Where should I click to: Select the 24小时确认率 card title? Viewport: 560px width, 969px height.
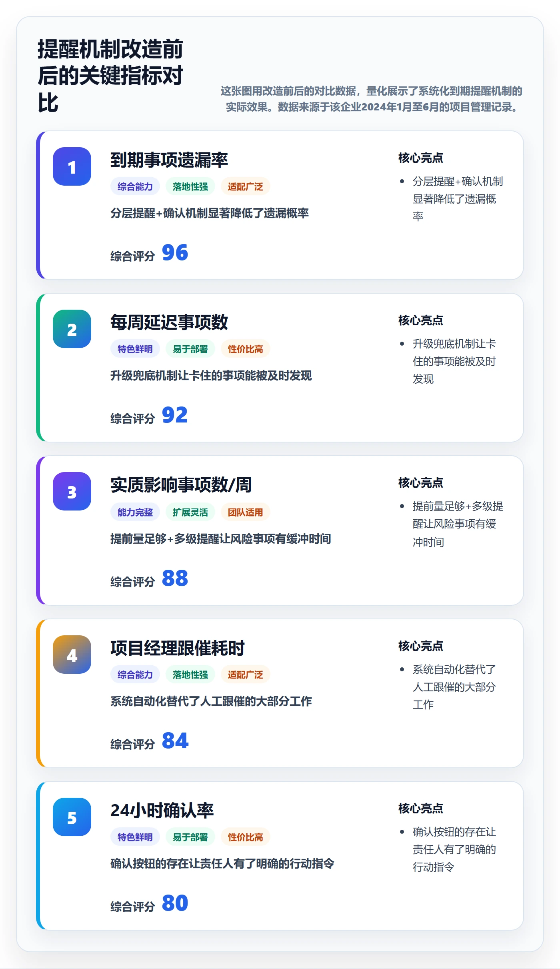(x=162, y=811)
